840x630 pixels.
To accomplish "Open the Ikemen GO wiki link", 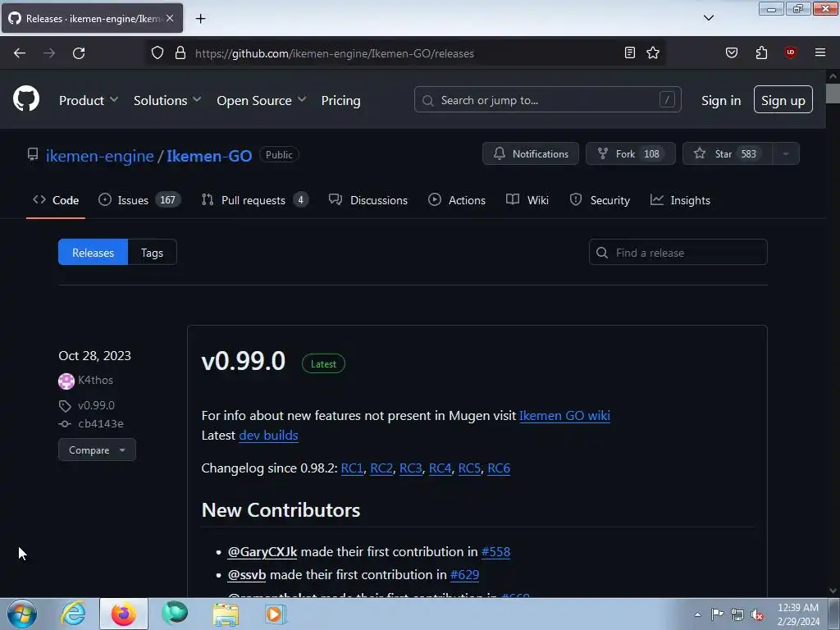I will click(x=564, y=416).
